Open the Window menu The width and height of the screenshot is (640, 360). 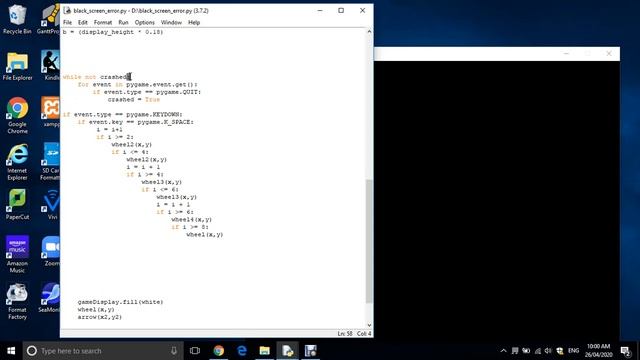[171, 22]
